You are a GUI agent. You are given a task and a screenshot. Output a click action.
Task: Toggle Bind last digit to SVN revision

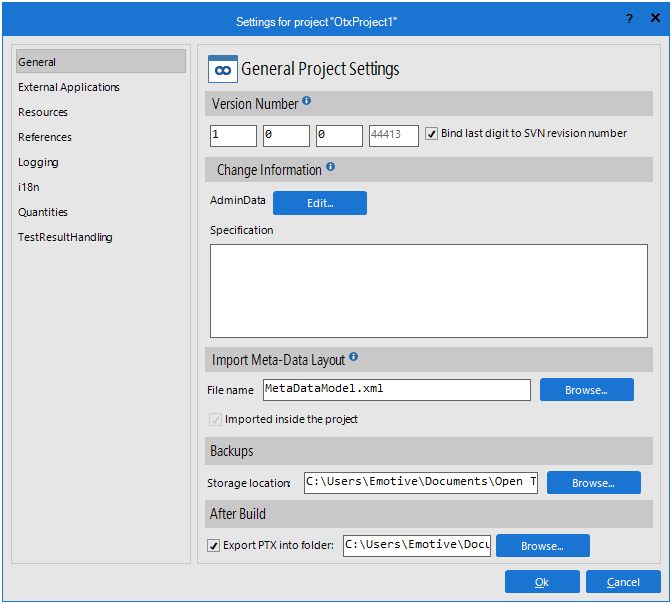pyautogui.click(x=432, y=134)
